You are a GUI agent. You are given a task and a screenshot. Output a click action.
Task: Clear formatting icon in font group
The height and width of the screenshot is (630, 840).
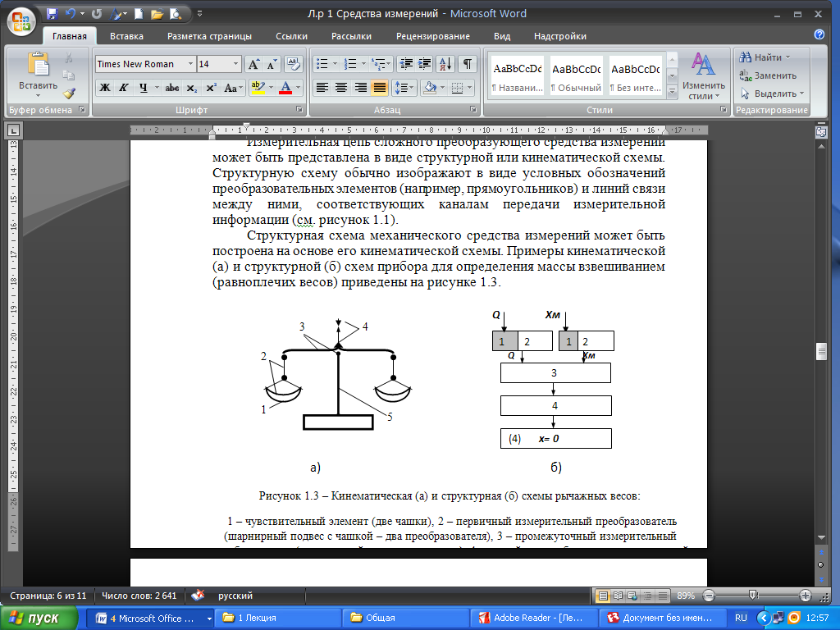click(293, 64)
